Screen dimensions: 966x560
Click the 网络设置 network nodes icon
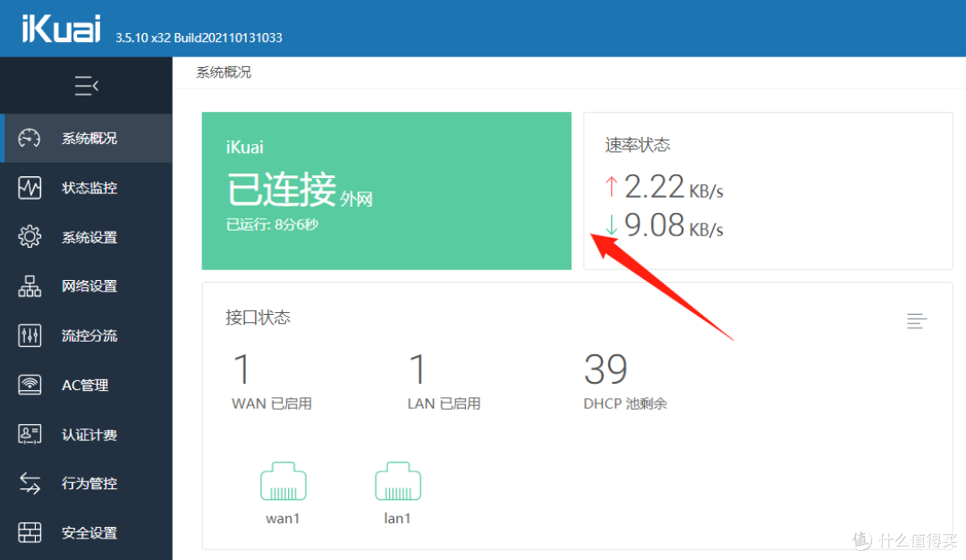[30, 285]
